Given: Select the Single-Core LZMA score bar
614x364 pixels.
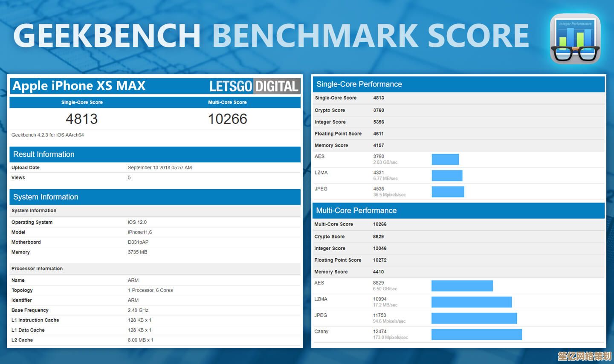Looking at the screenshot, I should [447, 176].
